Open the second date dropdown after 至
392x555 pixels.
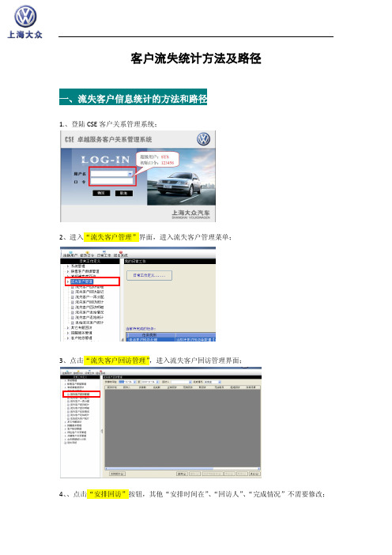point(157,382)
